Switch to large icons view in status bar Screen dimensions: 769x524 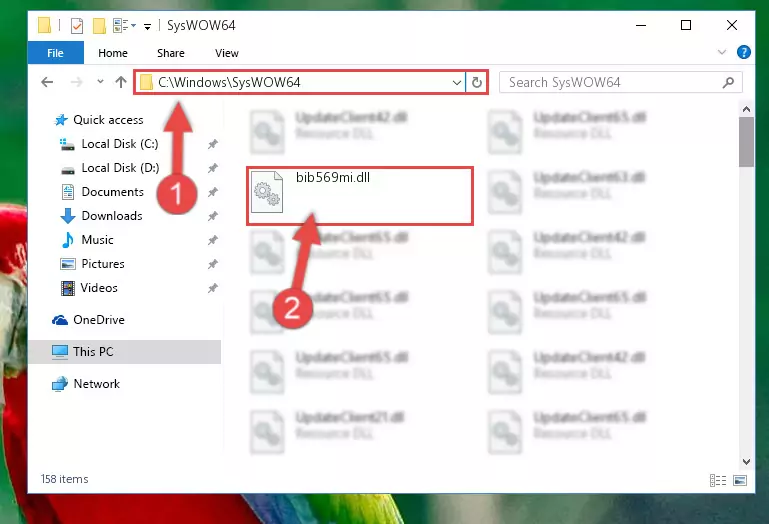740,480
